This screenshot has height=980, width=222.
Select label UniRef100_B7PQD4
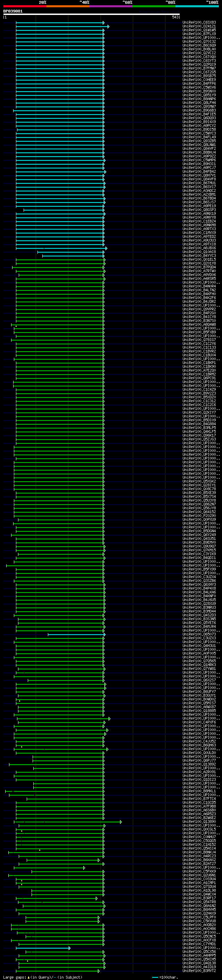199,267
